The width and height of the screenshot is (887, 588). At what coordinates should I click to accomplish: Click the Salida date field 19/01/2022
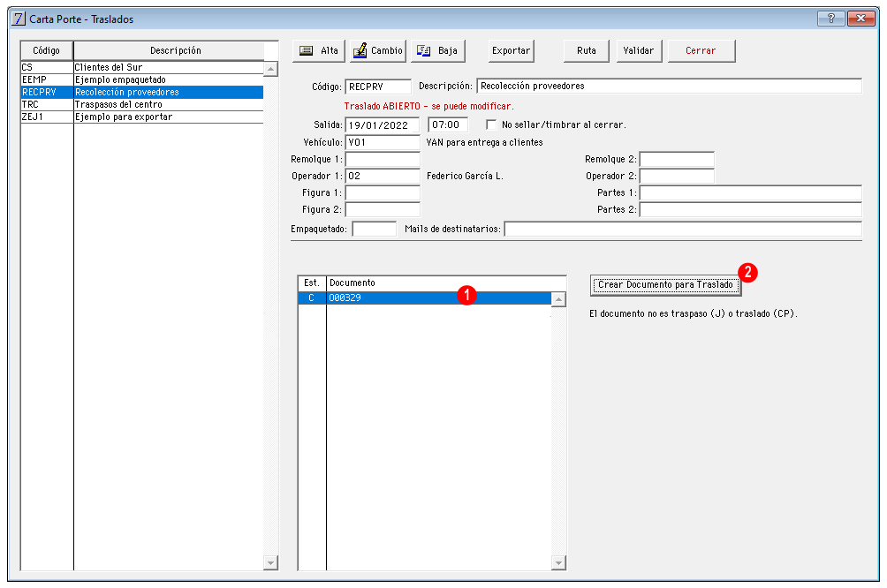coord(383,125)
